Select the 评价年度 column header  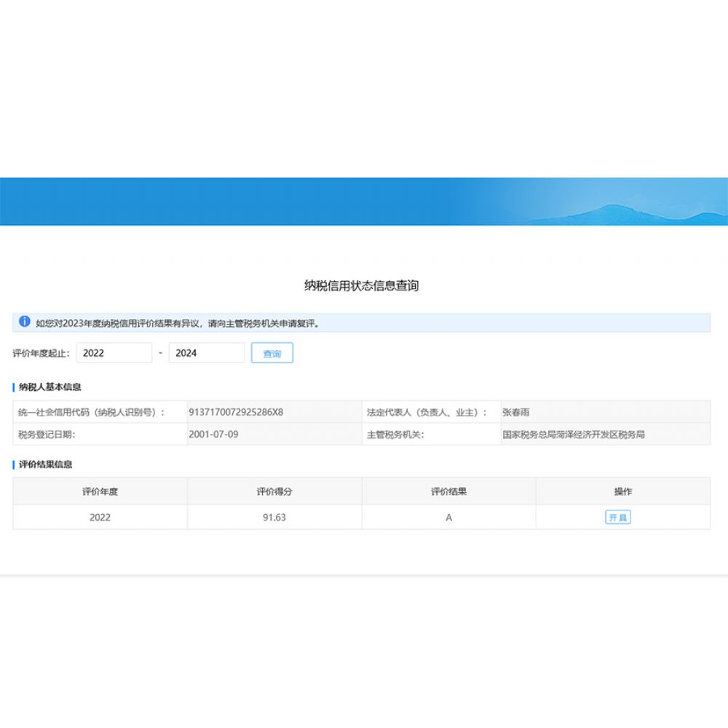point(100,491)
